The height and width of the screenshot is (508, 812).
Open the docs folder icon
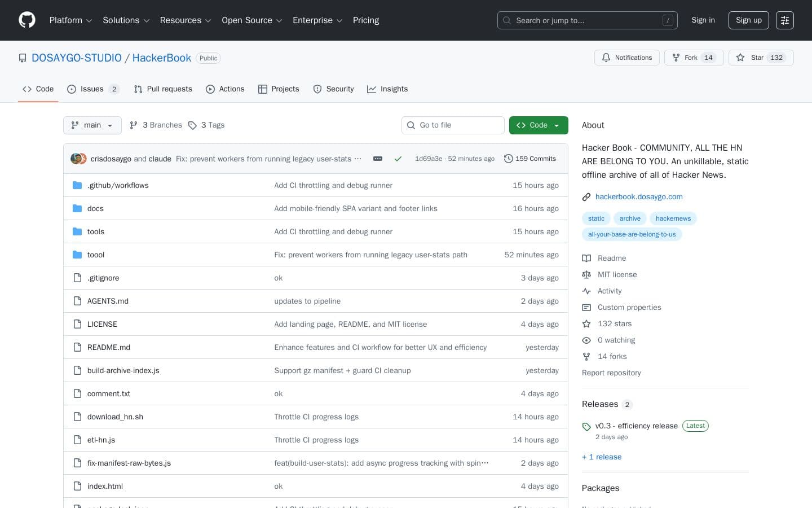click(77, 208)
